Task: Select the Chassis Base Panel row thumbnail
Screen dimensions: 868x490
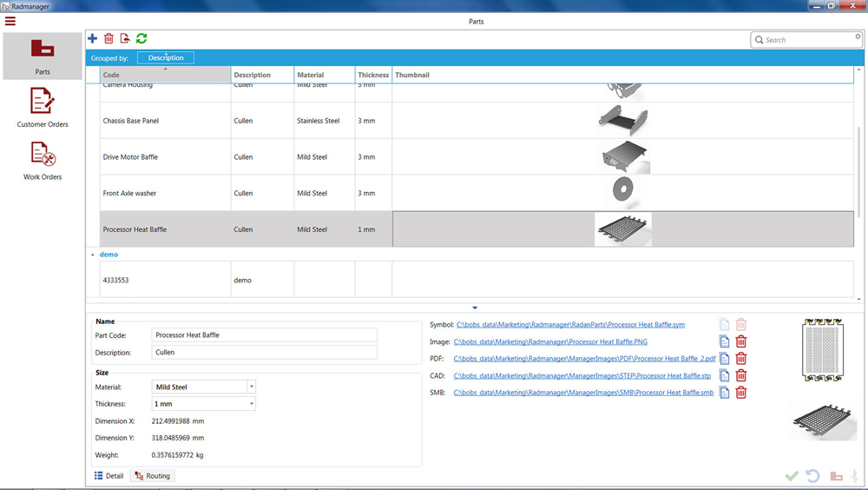Action: point(622,121)
